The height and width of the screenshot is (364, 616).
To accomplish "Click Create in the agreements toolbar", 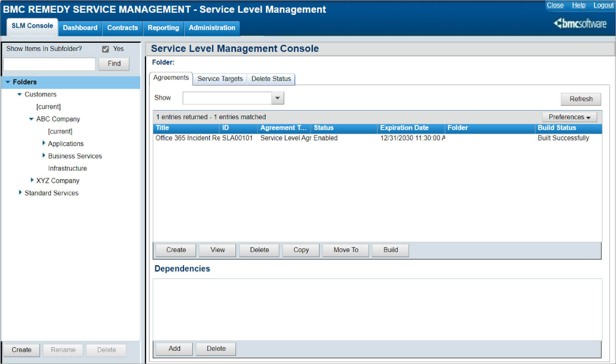I will tap(176, 250).
